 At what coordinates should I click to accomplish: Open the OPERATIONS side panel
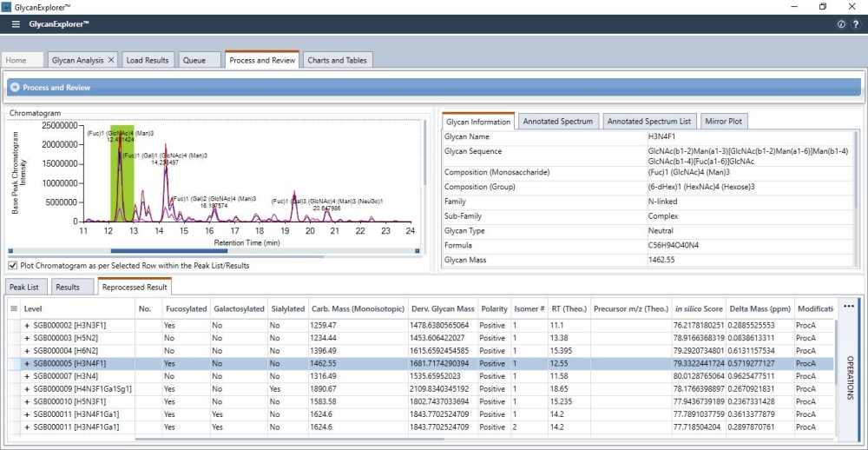point(851,377)
